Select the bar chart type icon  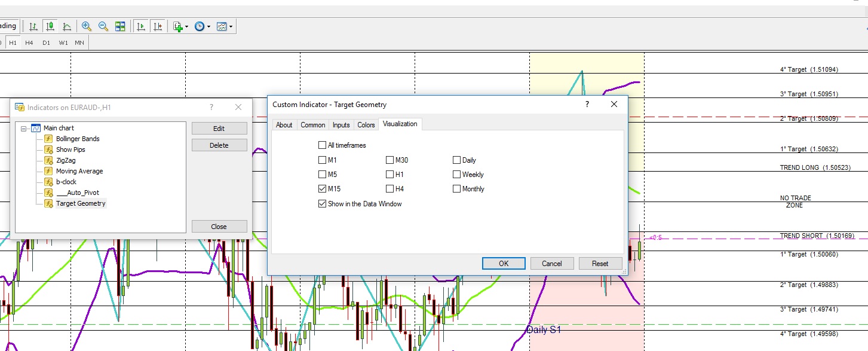[33, 26]
